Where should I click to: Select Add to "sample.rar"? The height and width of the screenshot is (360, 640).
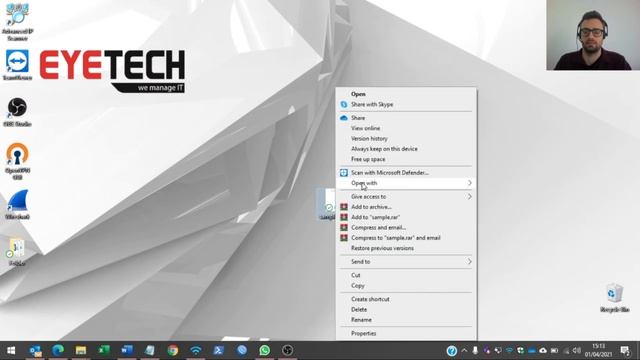[x=406, y=217]
